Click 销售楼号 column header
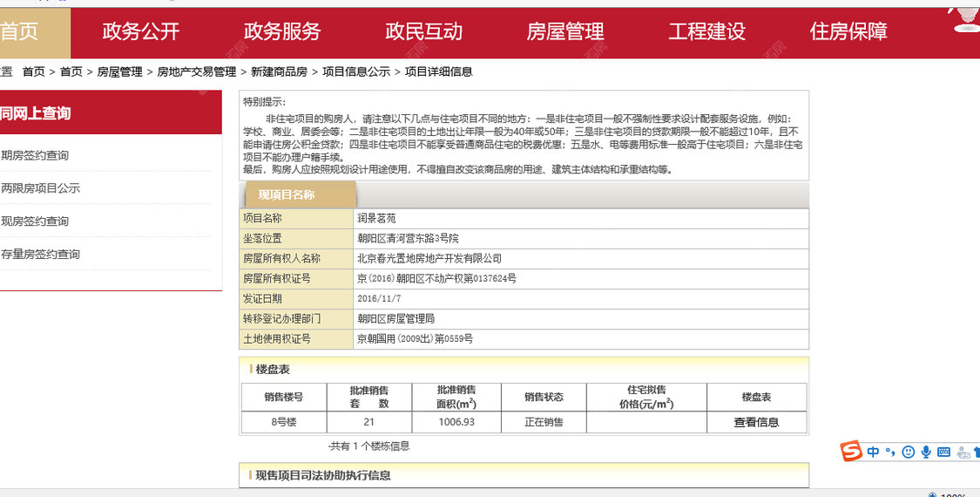The width and height of the screenshot is (980, 497). (284, 397)
